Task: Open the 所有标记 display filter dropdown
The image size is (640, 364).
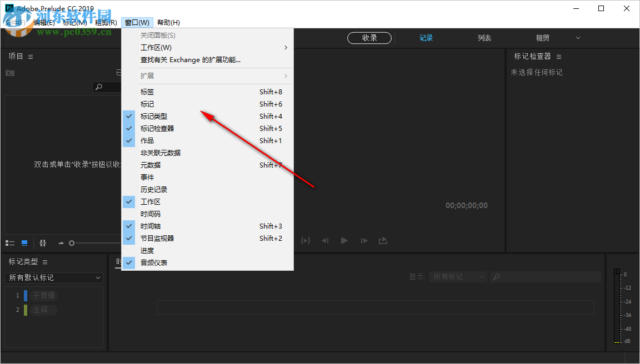Action: point(458,276)
